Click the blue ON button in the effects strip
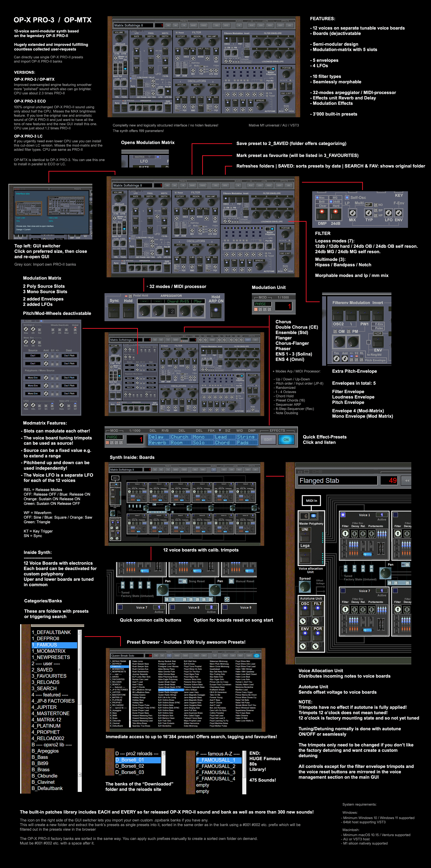The height and width of the screenshot is (868, 431). point(286,439)
